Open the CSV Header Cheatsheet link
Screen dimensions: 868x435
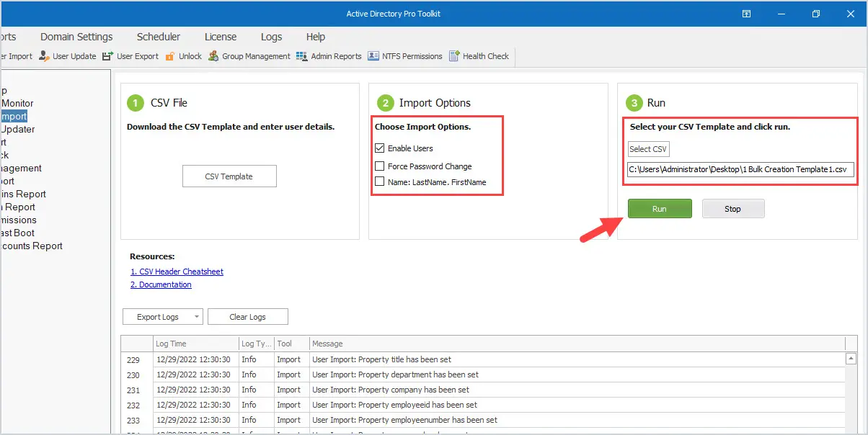coord(177,272)
